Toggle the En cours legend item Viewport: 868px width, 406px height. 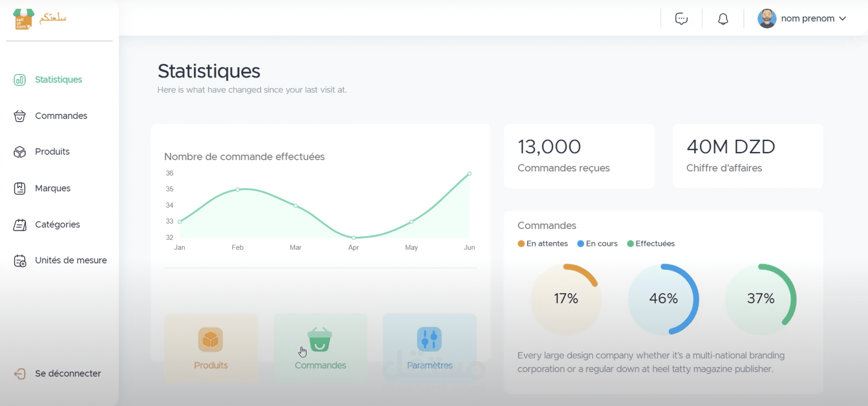597,244
